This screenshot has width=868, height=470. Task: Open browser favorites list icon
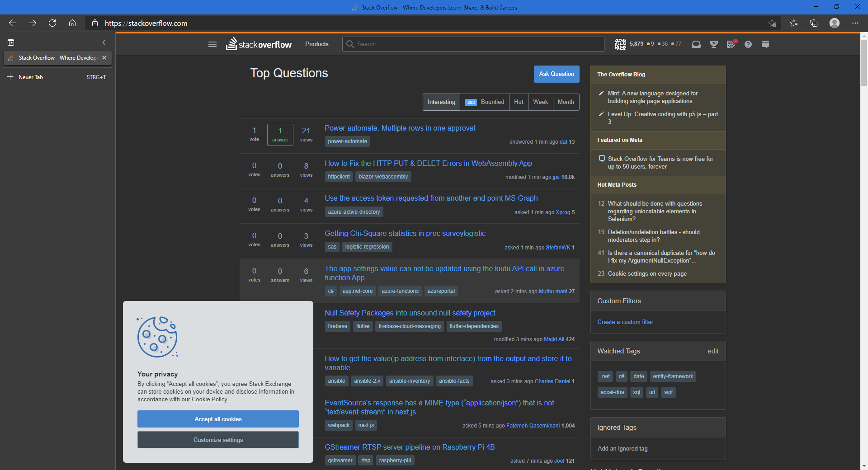click(x=794, y=23)
